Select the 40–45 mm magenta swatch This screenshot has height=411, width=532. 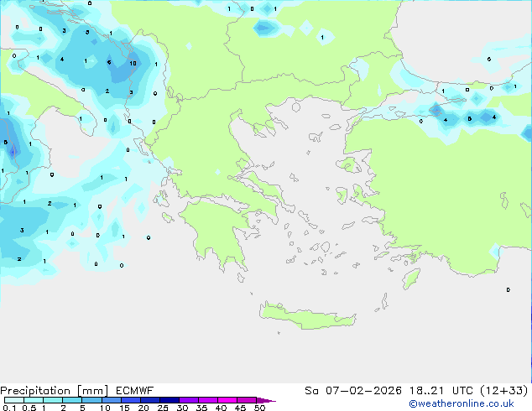[x=227, y=400]
